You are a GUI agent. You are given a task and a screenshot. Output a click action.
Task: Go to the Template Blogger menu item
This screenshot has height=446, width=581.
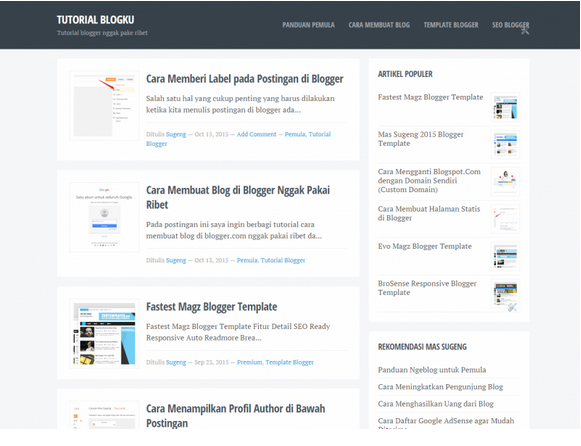click(451, 25)
